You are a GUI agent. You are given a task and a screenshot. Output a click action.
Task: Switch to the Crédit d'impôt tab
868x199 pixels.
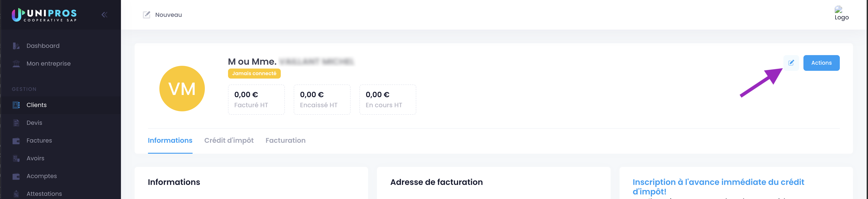point(229,141)
